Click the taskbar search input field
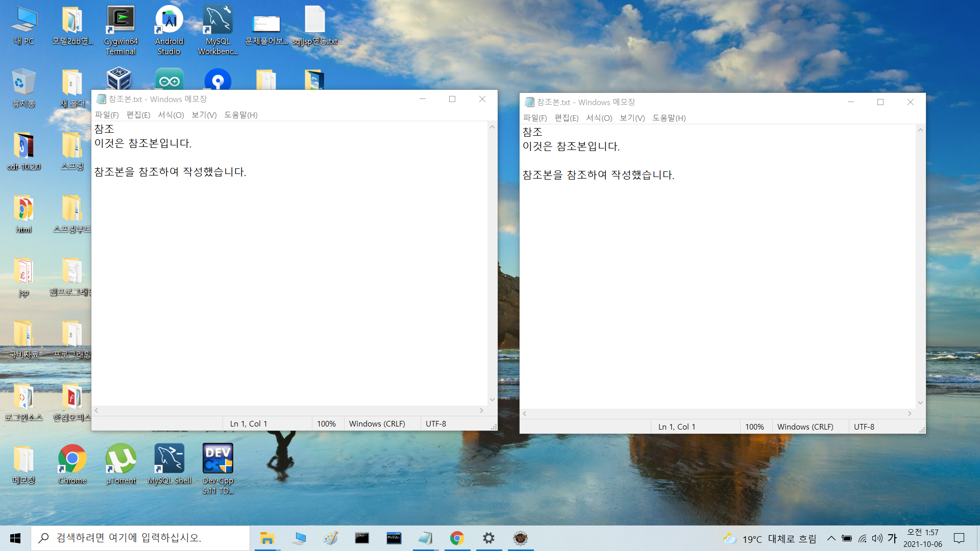 140,538
